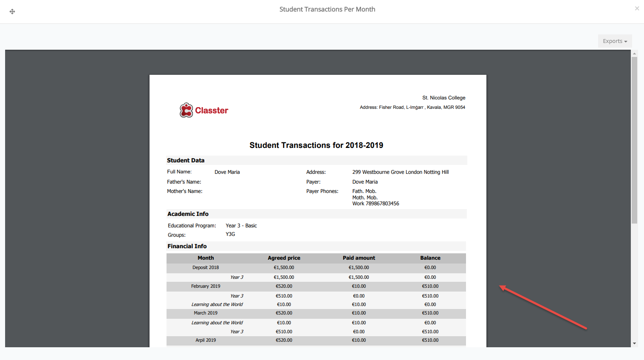644x360 pixels.
Task: Click the scrollbar up arrow
Action: (634, 54)
